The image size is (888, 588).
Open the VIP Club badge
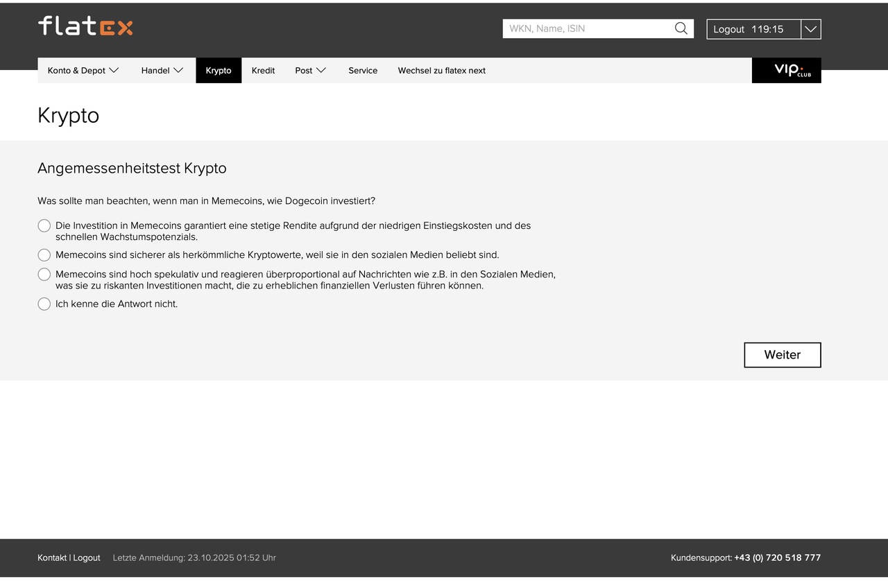[786, 70]
